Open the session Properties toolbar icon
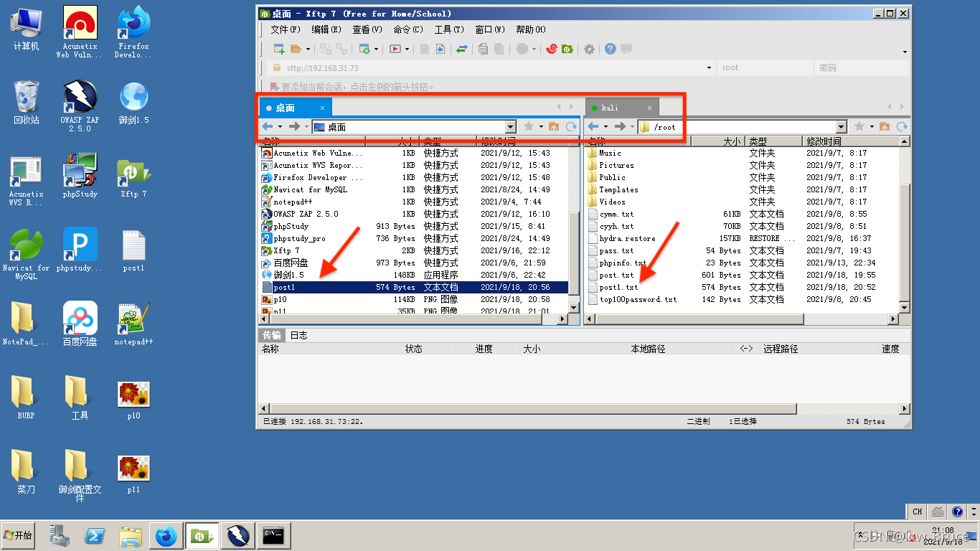Viewport: 980px width, 551px height. [x=364, y=49]
